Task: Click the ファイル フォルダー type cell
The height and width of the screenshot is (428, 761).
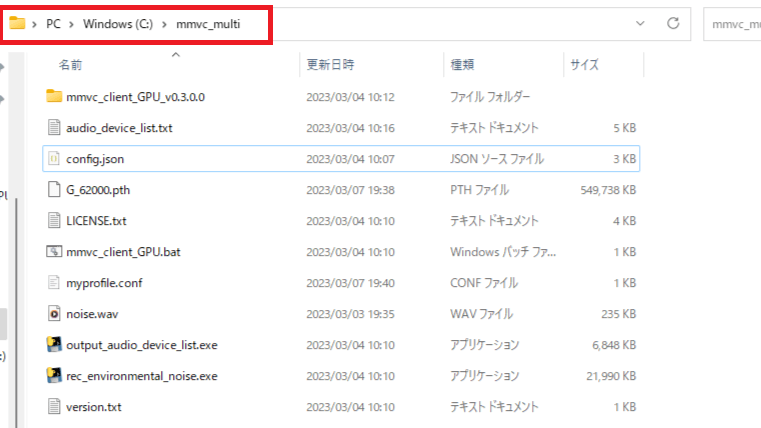Action: tap(490, 97)
